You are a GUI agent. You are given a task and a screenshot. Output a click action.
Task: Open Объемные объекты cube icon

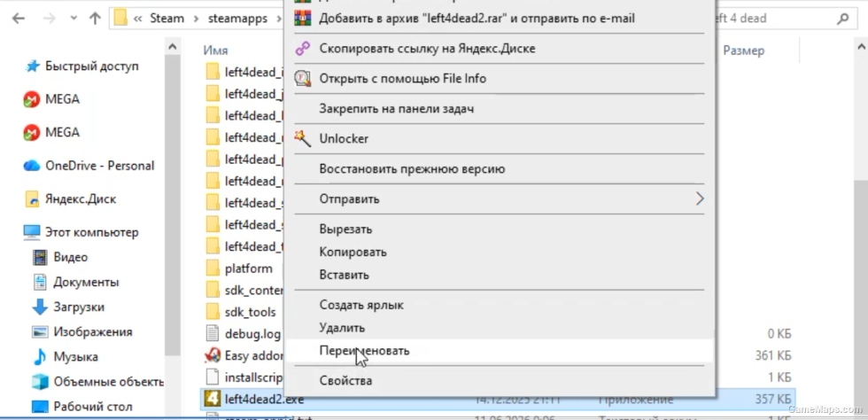coord(40,382)
